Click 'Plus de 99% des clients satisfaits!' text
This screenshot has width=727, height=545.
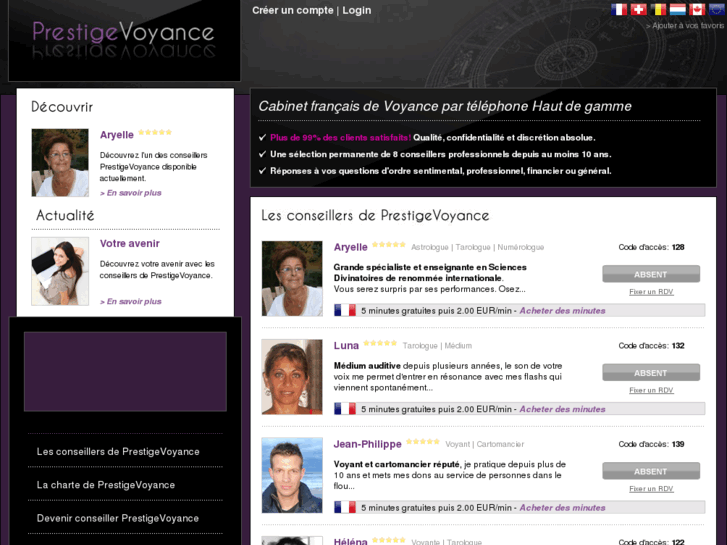pos(341,137)
